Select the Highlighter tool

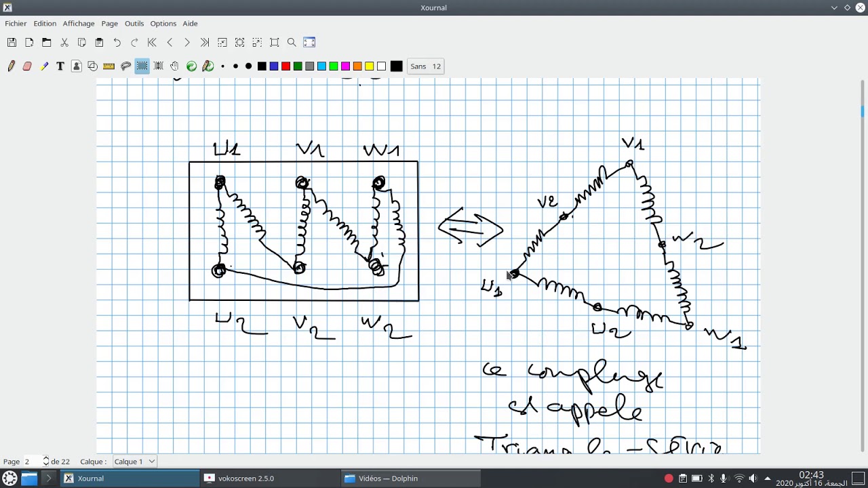coord(44,66)
